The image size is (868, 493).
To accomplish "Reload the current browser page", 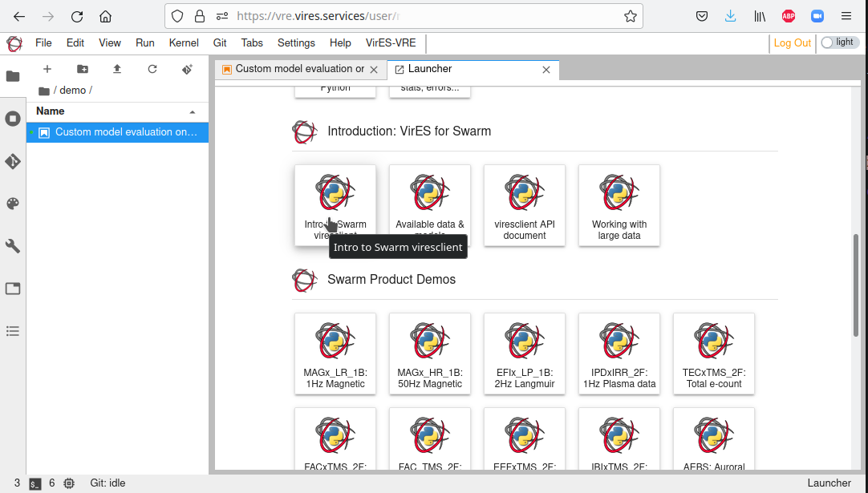I will click(77, 17).
